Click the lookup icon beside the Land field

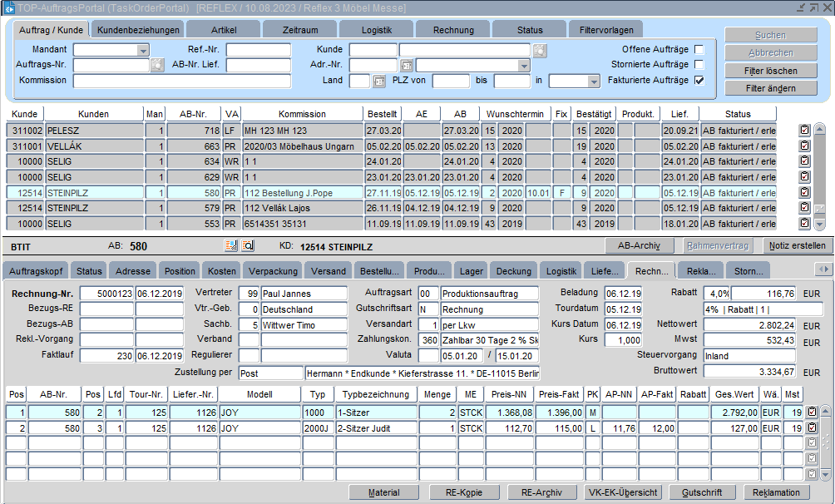click(379, 82)
